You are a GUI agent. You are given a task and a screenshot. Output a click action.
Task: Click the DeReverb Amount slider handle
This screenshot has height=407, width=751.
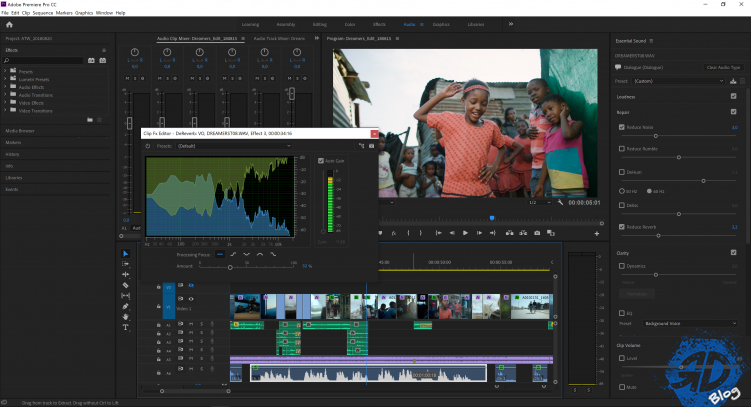tap(230, 266)
